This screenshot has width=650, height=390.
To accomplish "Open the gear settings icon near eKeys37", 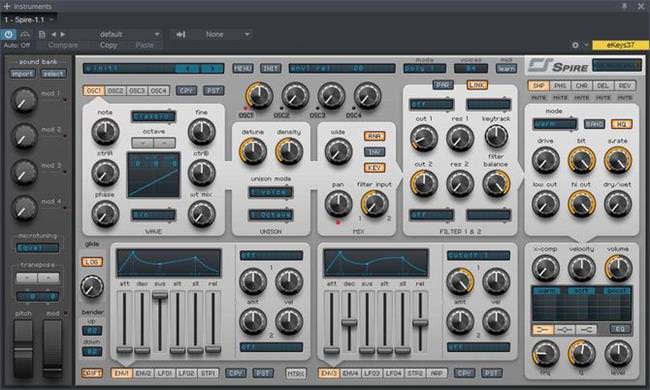I will click(575, 45).
